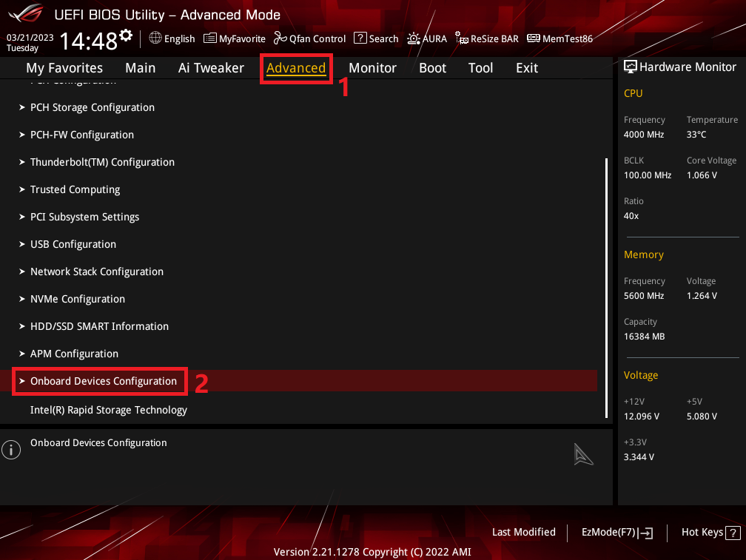Click the Search question mark icon
The width and height of the screenshot is (746, 560).
click(x=360, y=38)
